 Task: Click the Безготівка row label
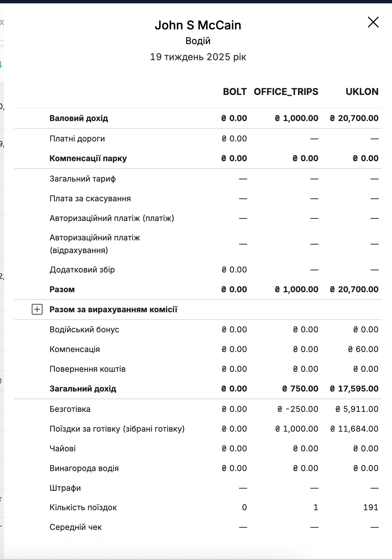coord(70,409)
